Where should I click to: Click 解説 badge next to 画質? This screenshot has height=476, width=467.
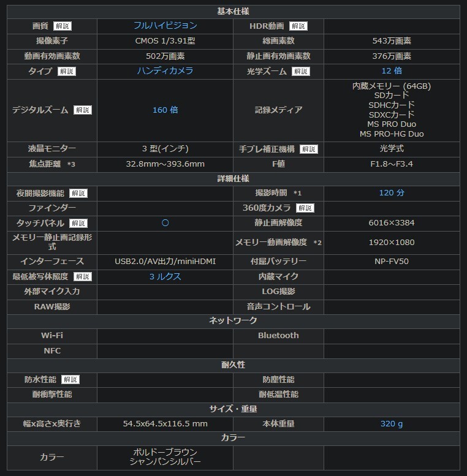click(x=63, y=26)
